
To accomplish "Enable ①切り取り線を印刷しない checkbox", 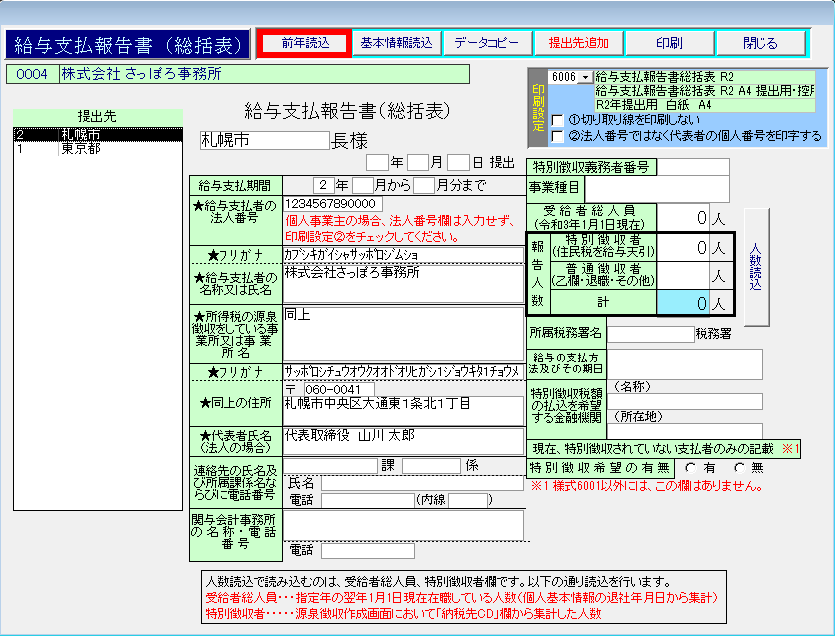I will [557, 120].
